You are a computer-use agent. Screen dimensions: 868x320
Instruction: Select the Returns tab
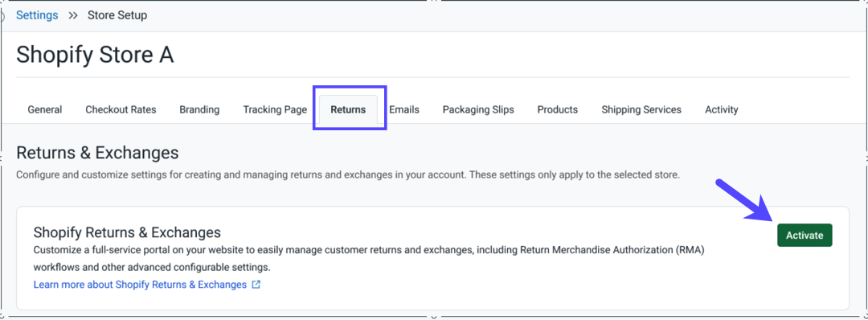tap(348, 109)
